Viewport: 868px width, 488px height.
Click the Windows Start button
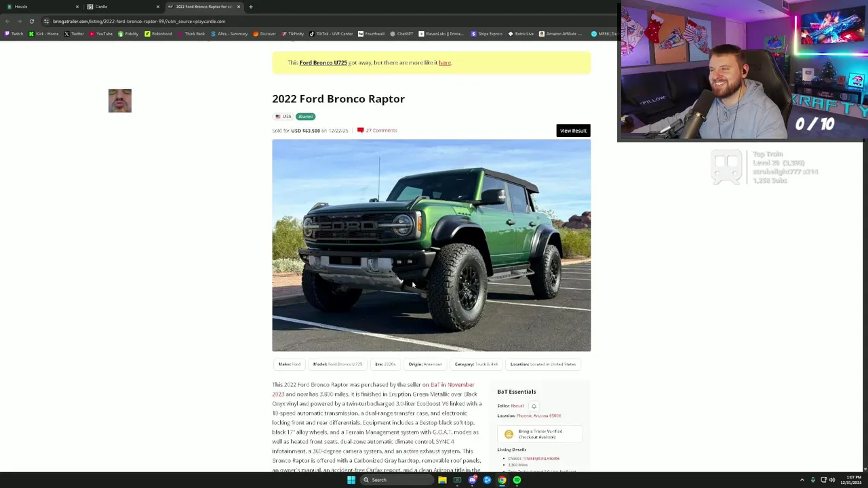[x=351, y=480]
